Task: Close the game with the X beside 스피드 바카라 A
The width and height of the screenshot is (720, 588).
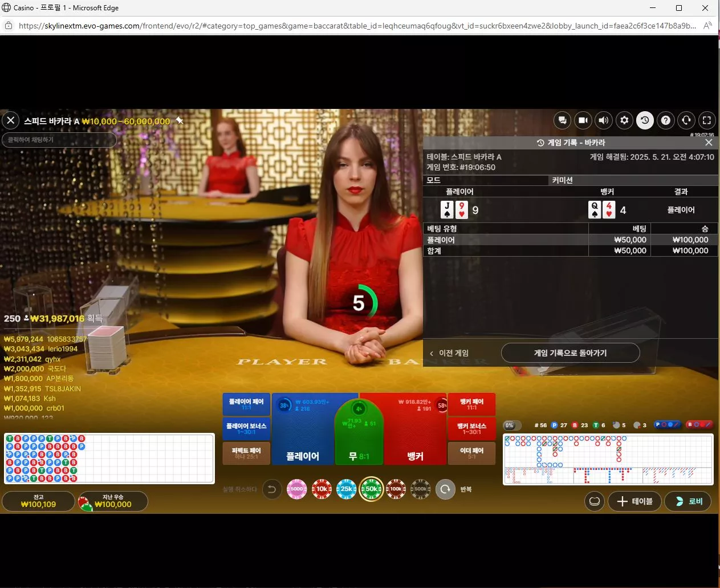Action: [x=11, y=120]
